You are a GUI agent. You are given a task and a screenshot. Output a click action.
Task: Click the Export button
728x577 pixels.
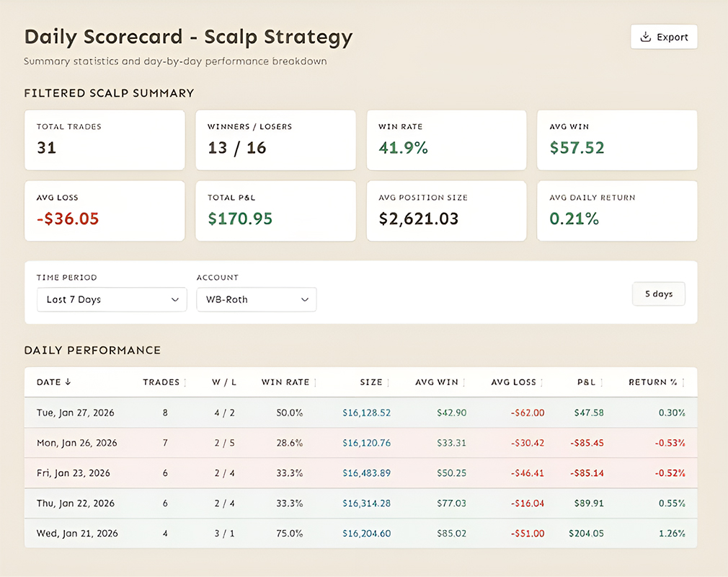coord(664,36)
